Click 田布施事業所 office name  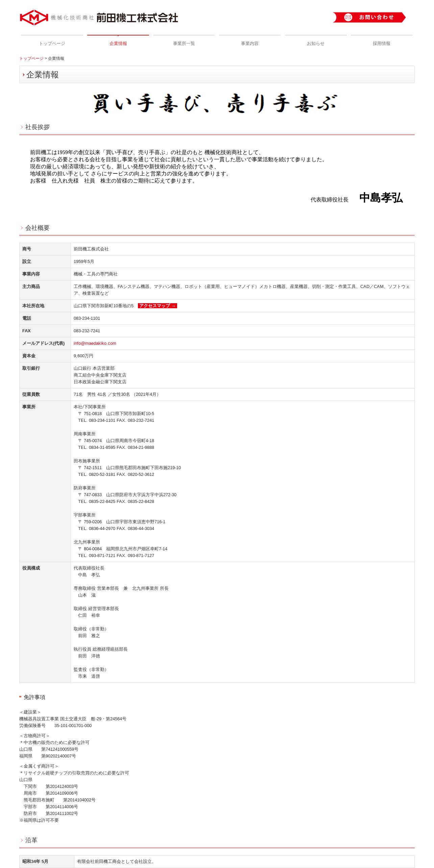pos(87,461)
